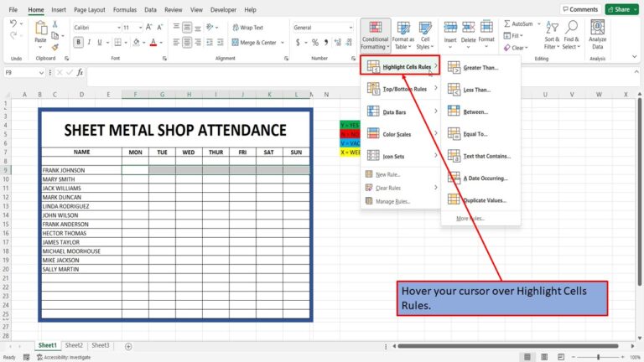
Task: Open Cell Styles gallery
Action: point(424,35)
